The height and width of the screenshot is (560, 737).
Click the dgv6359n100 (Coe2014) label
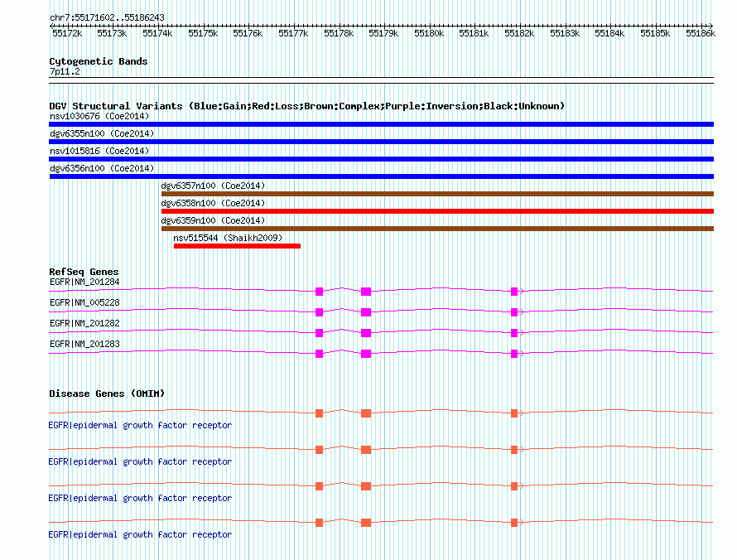[x=213, y=220]
